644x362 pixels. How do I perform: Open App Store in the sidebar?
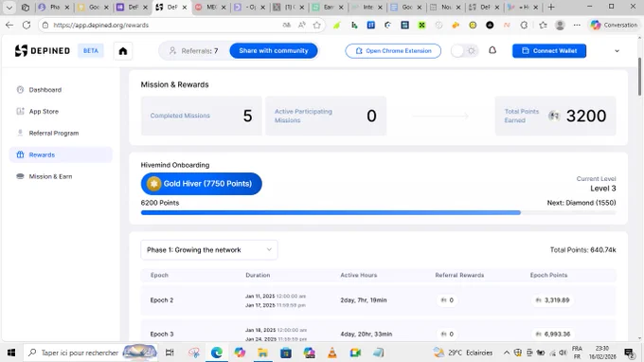(x=44, y=112)
